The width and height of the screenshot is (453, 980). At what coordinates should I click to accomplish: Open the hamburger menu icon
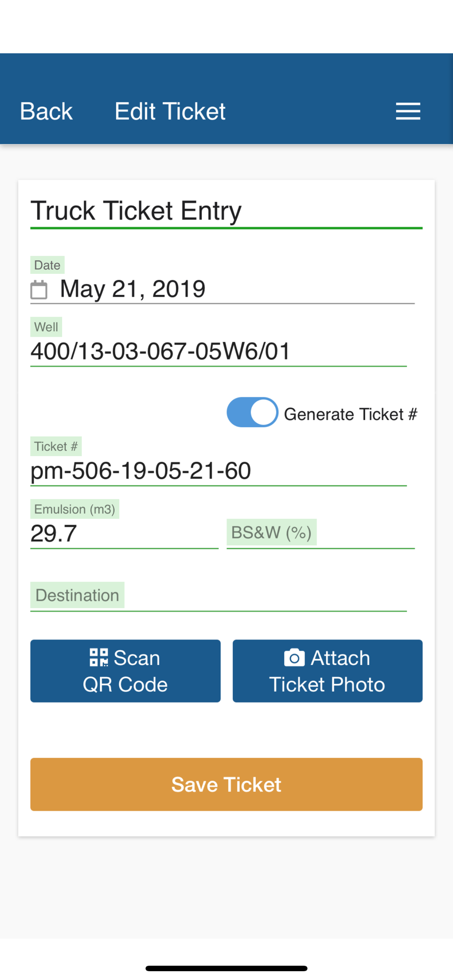point(408,111)
